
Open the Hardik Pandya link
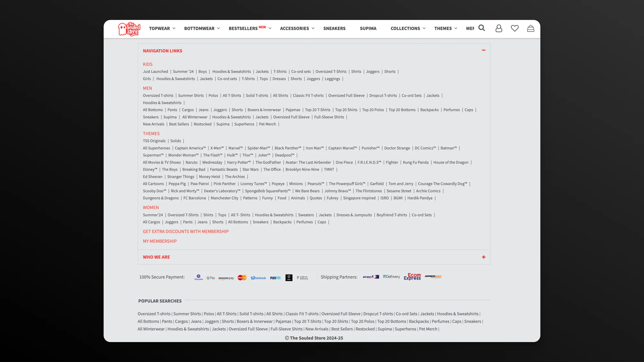[x=420, y=198]
